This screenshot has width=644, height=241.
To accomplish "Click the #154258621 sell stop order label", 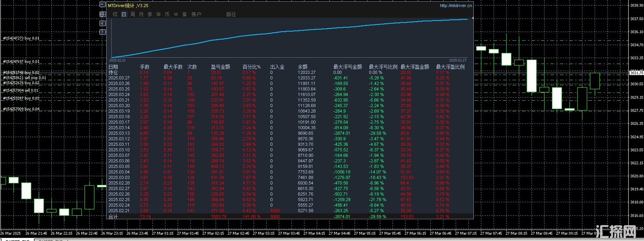I will (24, 78).
